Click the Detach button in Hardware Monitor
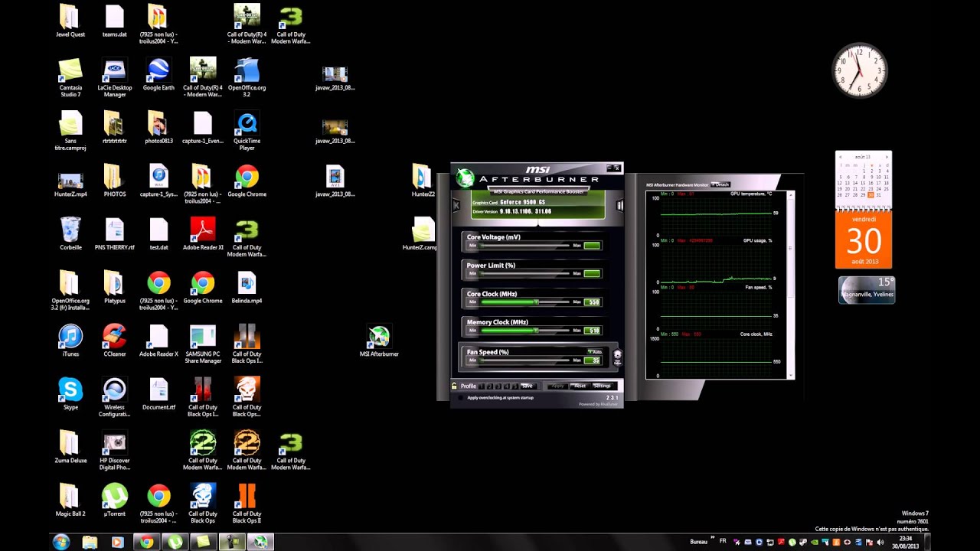 click(x=720, y=184)
